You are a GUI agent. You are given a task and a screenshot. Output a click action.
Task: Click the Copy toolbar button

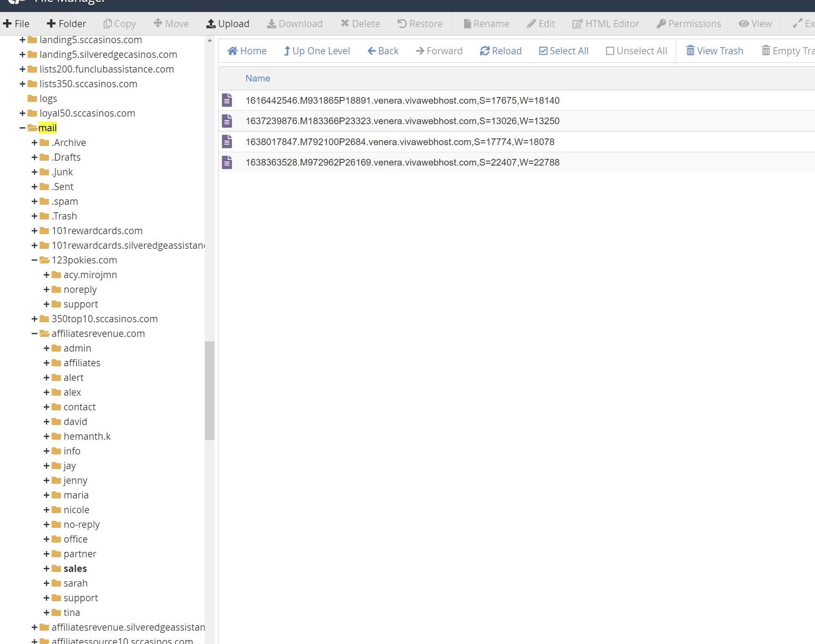[120, 24]
